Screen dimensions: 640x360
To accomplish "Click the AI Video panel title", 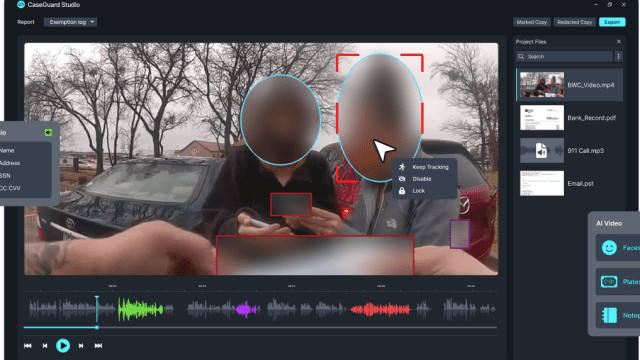I will [x=609, y=223].
